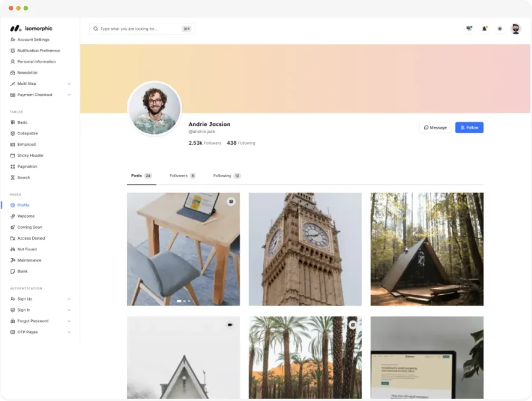The width and height of the screenshot is (532, 401).
Task: Click the Not Found binoculars icon
Action: tap(13, 249)
